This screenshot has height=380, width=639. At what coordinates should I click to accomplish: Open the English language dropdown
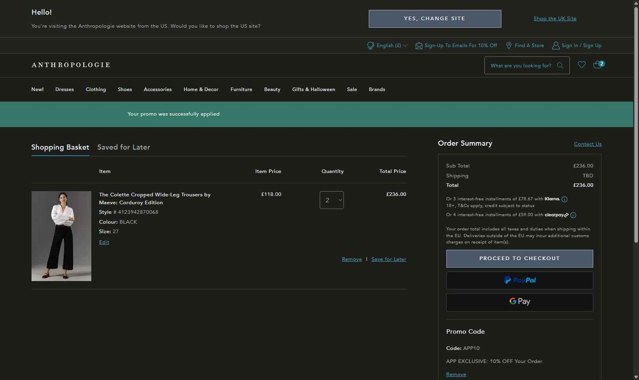[x=391, y=45]
